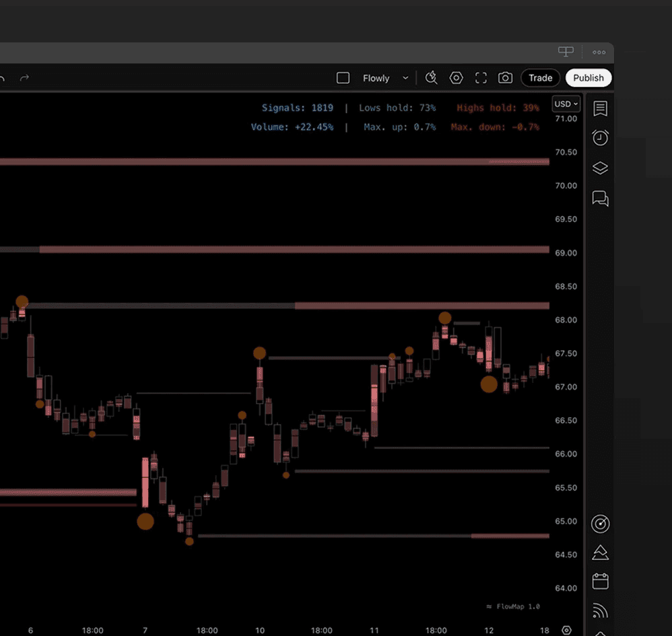Open the object tree layers icon
Image resolution: width=672 pixels, height=636 pixels.
coord(600,168)
